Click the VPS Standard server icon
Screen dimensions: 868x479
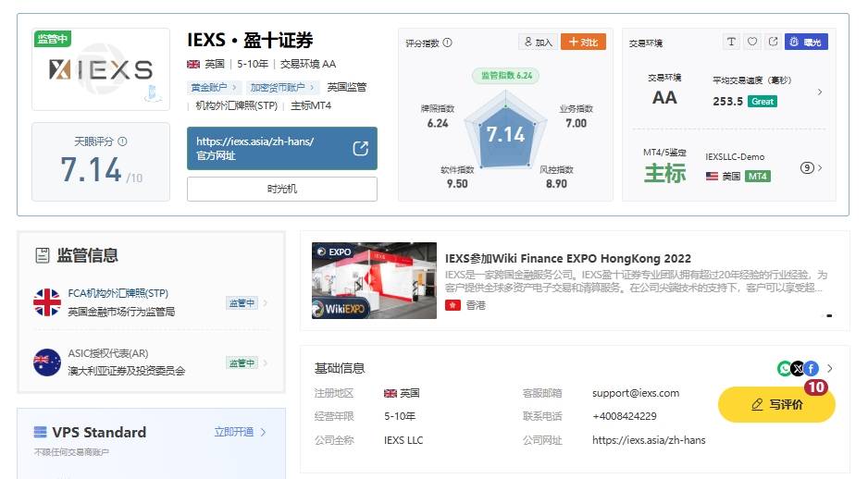click(41, 432)
